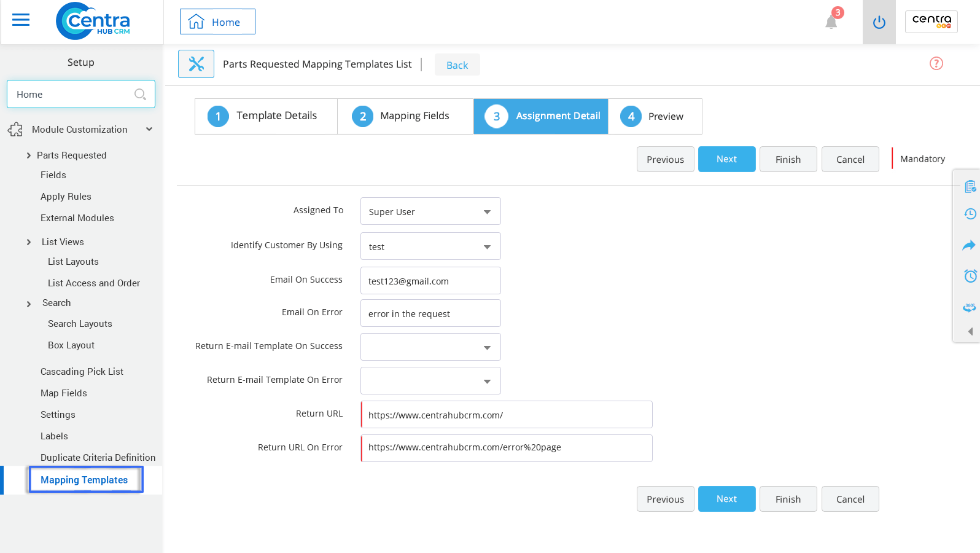Click the Home button in top bar

tap(217, 22)
